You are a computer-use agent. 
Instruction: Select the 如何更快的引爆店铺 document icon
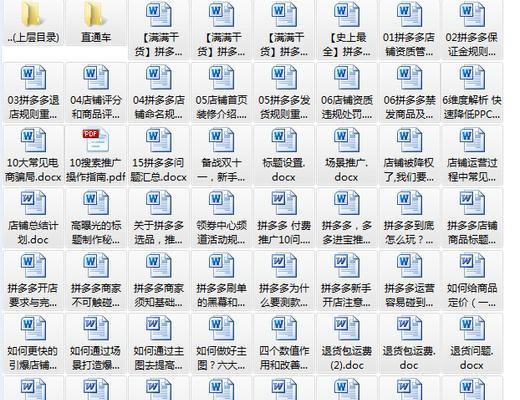pyautogui.click(x=33, y=328)
